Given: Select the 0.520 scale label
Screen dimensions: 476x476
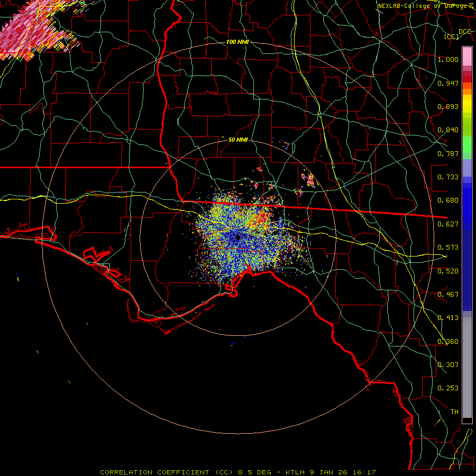Looking at the screenshot, I should point(448,271).
